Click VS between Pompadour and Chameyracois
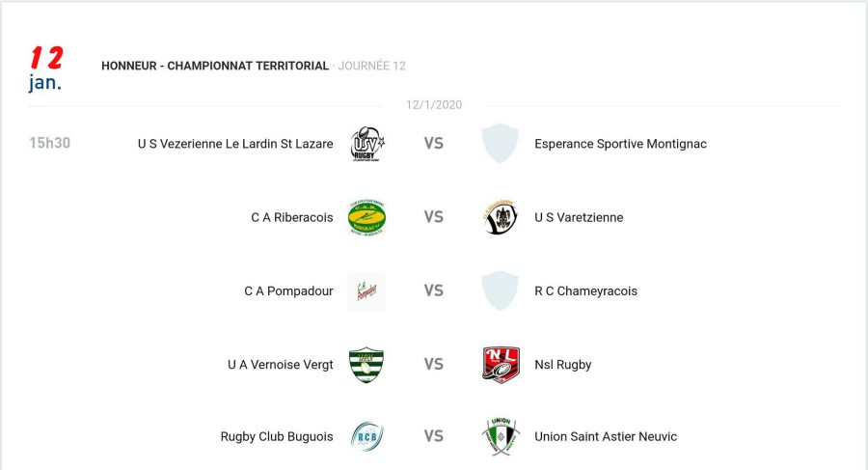 click(434, 290)
